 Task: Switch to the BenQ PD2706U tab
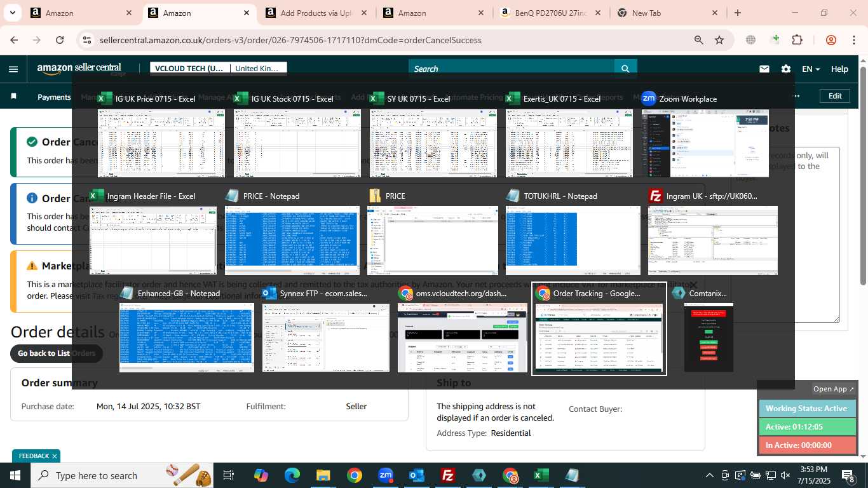pos(552,13)
